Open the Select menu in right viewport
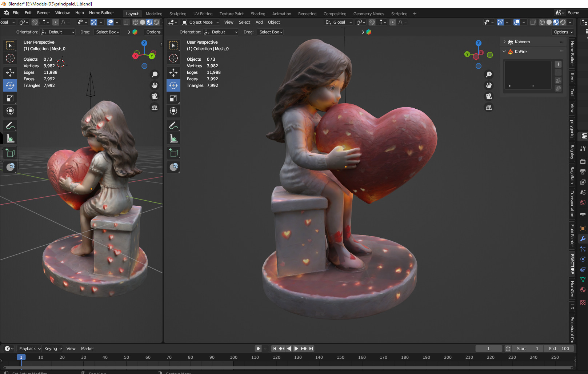Screen dimensions: 588x374 point(244,22)
